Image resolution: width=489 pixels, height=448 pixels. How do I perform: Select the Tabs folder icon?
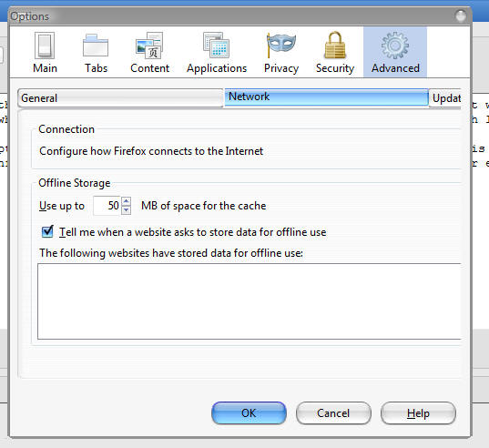click(96, 46)
